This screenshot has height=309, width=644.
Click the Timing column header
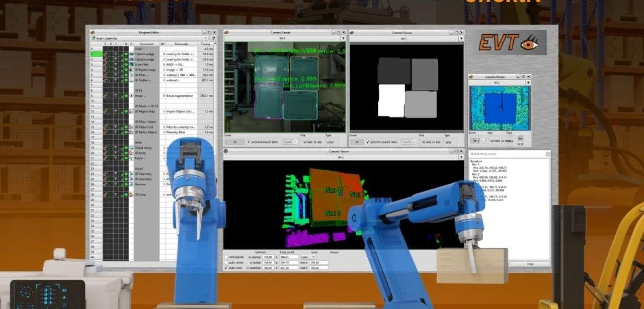point(206,44)
